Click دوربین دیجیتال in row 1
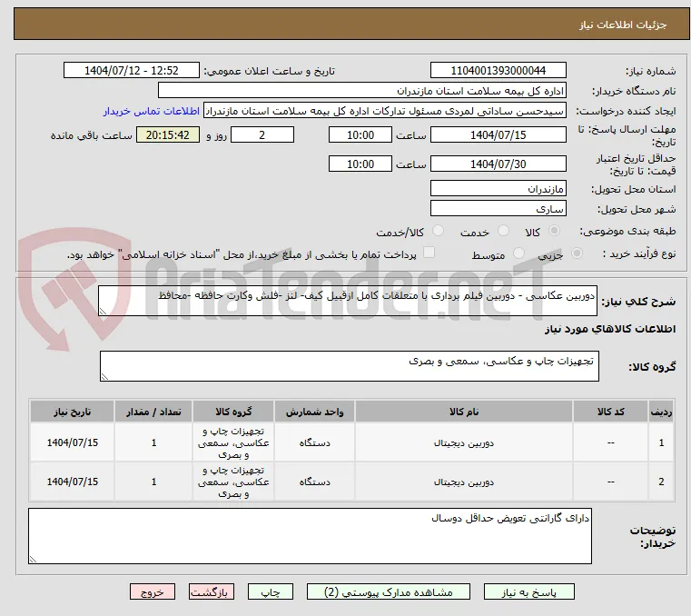 click(464, 442)
